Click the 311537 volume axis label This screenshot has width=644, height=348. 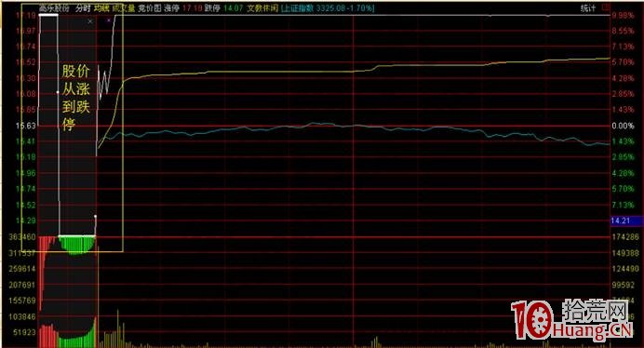click(21, 253)
